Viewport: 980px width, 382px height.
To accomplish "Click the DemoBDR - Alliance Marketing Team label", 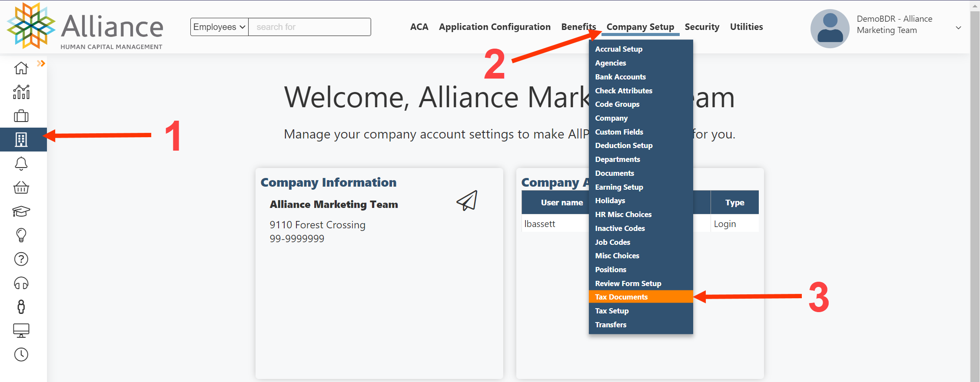I will click(894, 24).
